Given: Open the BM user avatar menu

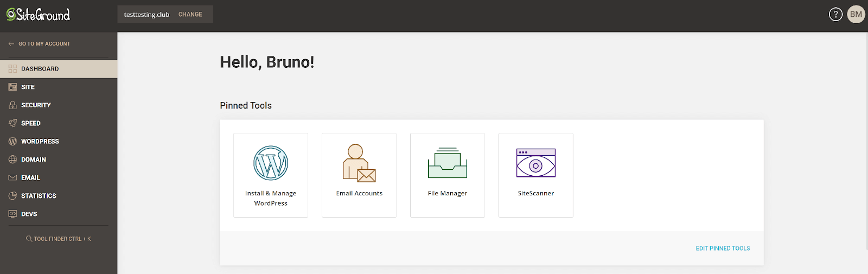Looking at the screenshot, I should click(856, 15).
